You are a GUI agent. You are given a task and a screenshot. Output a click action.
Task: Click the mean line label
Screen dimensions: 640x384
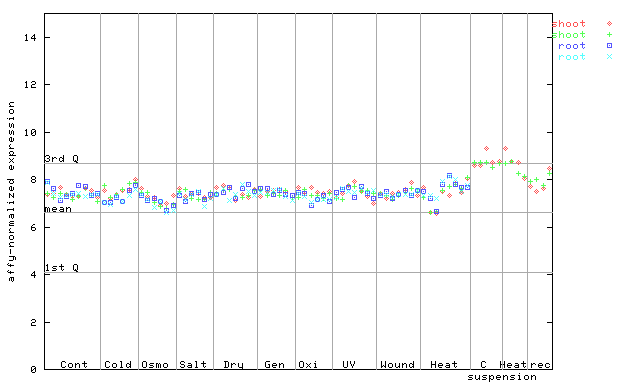point(58,209)
